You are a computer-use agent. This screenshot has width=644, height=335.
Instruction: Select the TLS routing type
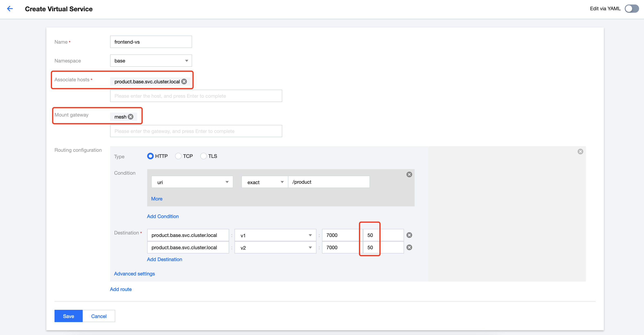pyautogui.click(x=204, y=156)
